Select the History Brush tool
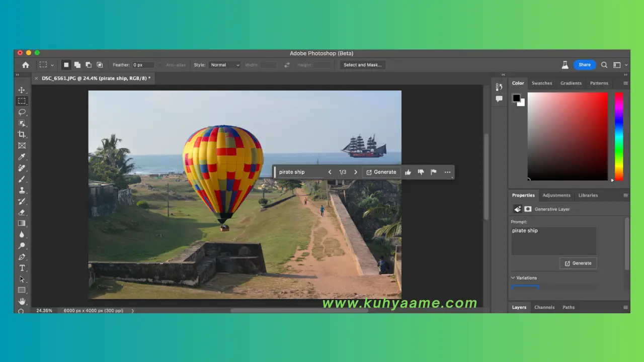This screenshot has width=644, height=362. pyautogui.click(x=22, y=201)
